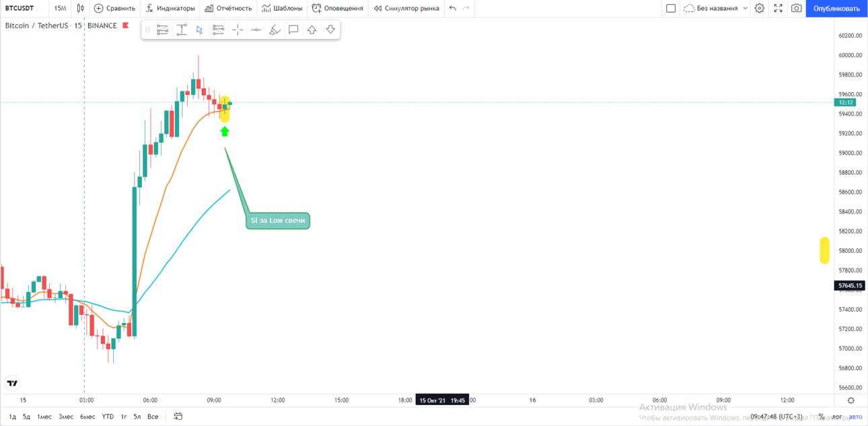Viewport: 868px width, 426px height.
Task: Set date range to 3мес
Action: point(66,417)
